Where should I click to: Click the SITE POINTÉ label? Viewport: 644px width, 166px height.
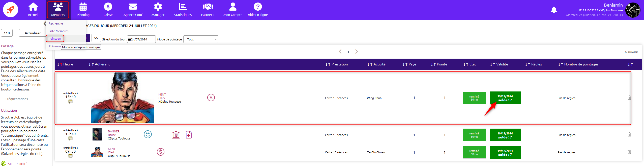[x=18, y=164]
